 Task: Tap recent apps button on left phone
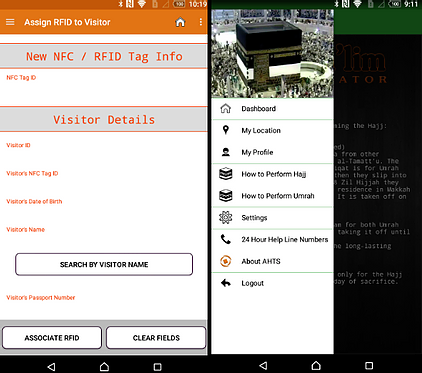coord(157,367)
